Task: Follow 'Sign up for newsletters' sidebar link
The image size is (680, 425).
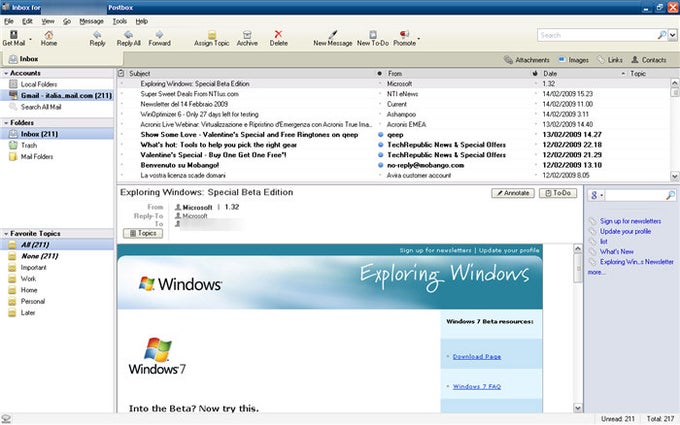Action: pyautogui.click(x=630, y=221)
